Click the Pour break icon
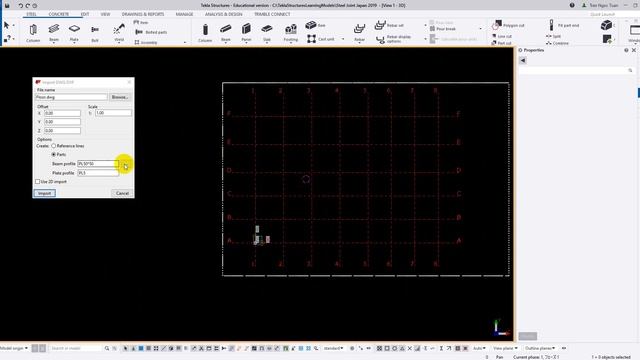 pos(432,29)
